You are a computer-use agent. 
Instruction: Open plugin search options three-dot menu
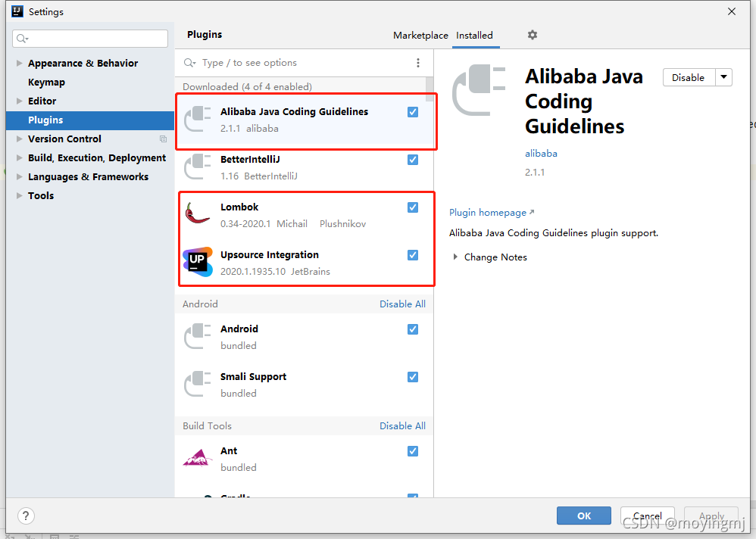coord(418,63)
